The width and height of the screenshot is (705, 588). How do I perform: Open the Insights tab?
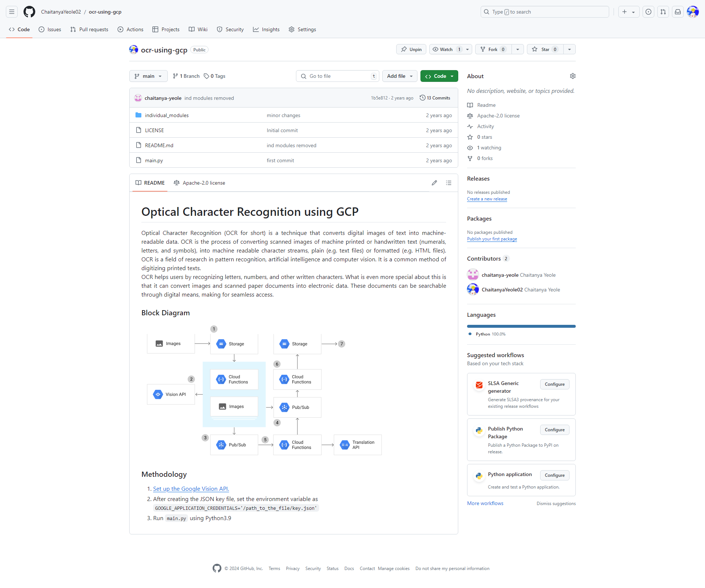pyautogui.click(x=266, y=29)
